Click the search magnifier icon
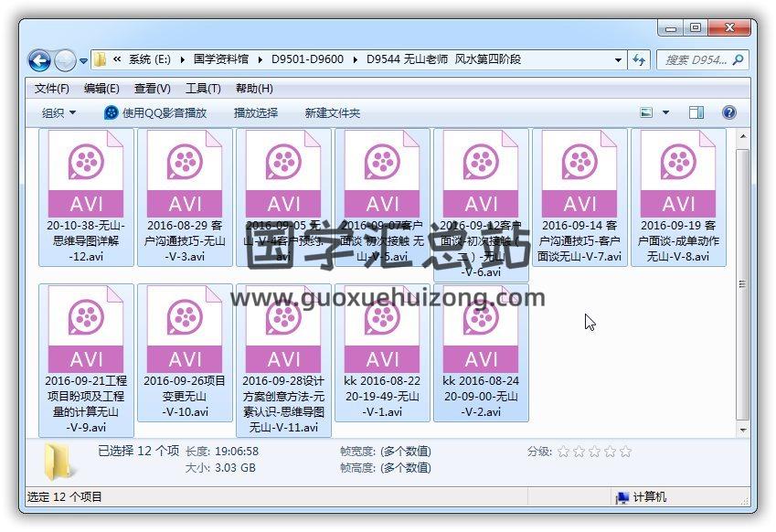The height and width of the screenshot is (532, 776). point(739,59)
